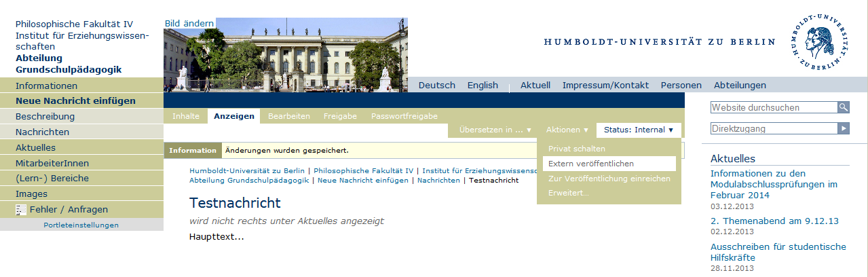Switch language to Deutsch
Image resolution: width=868 pixels, height=277 pixels.
click(437, 85)
